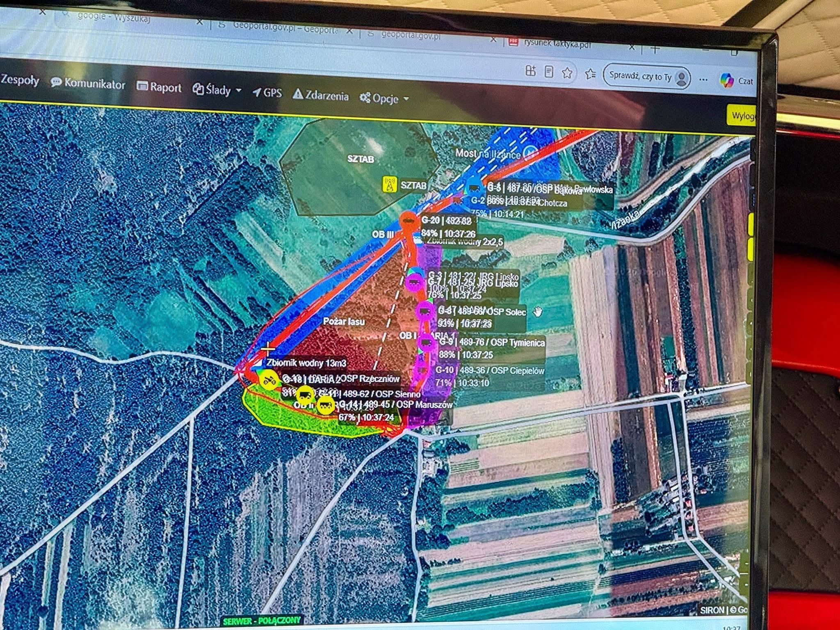Click the OB III sector label
This screenshot has height=630, width=840.
point(383,234)
